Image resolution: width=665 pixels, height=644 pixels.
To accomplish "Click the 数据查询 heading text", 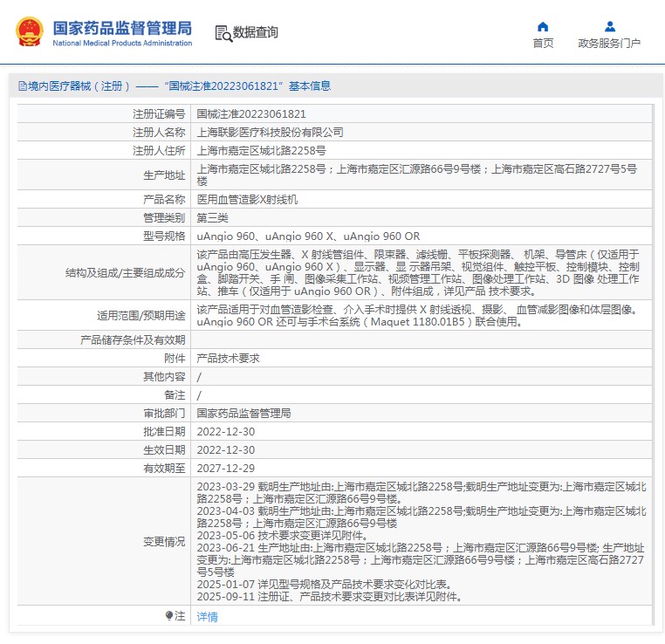I will [x=256, y=33].
